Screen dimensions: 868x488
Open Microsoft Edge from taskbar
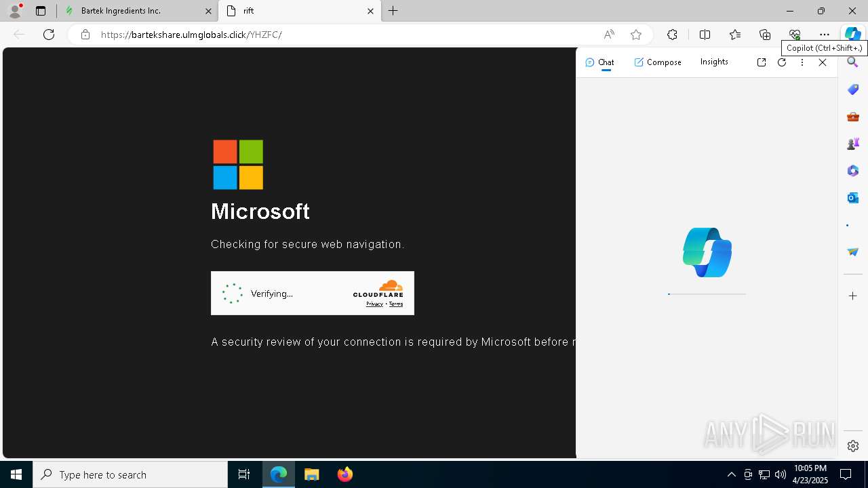tap(279, 474)
